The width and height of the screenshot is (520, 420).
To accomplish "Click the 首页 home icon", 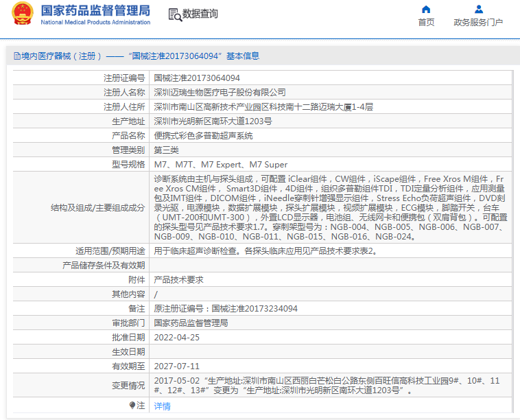I will tap(426, 9).
